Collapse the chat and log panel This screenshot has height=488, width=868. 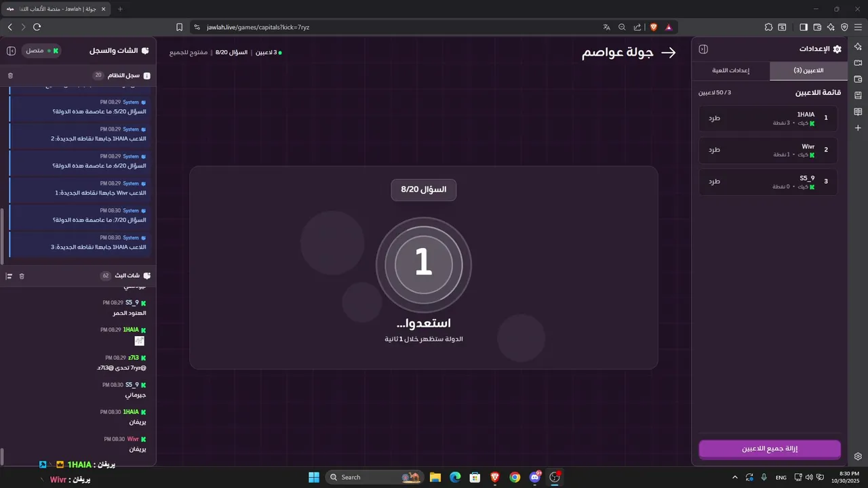point(11,51)
